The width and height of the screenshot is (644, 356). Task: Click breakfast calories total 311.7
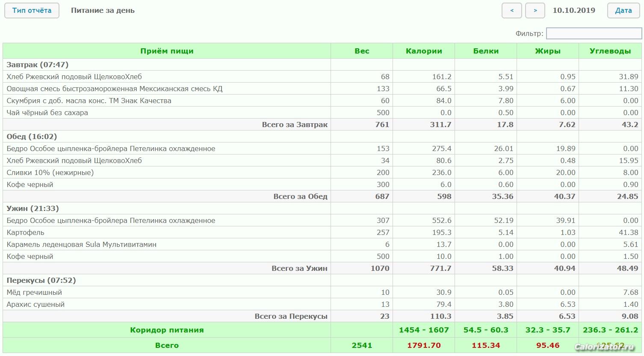click(x=440, y=125)
